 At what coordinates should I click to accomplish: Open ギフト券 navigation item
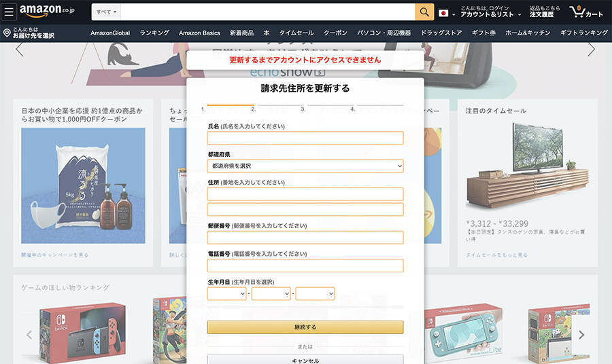(483, 33)
